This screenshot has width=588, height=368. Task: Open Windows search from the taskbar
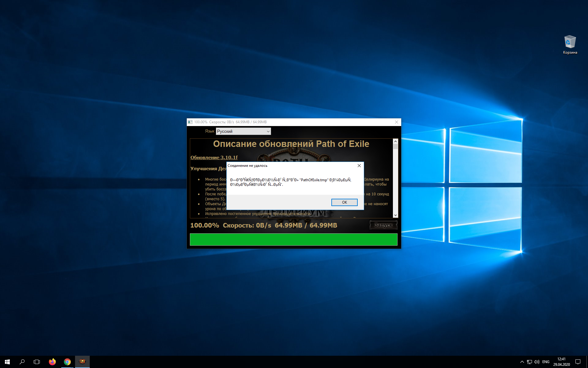coord(22,362)
